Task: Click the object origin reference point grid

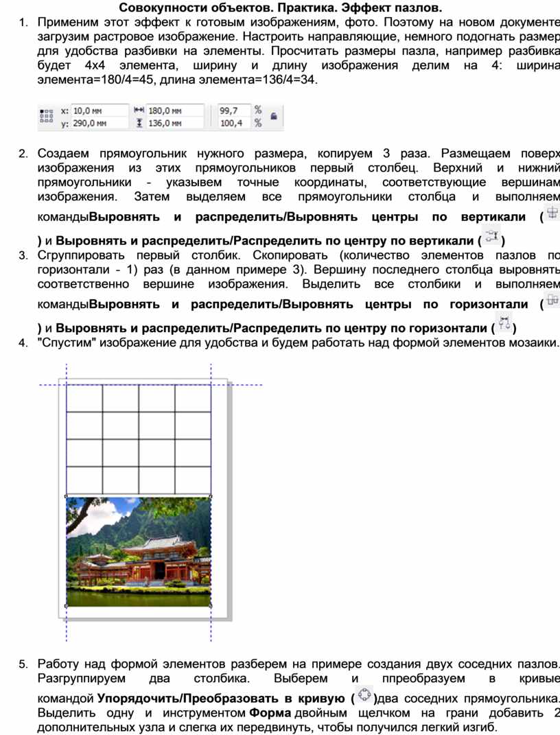Action: [x=46, y=116]
